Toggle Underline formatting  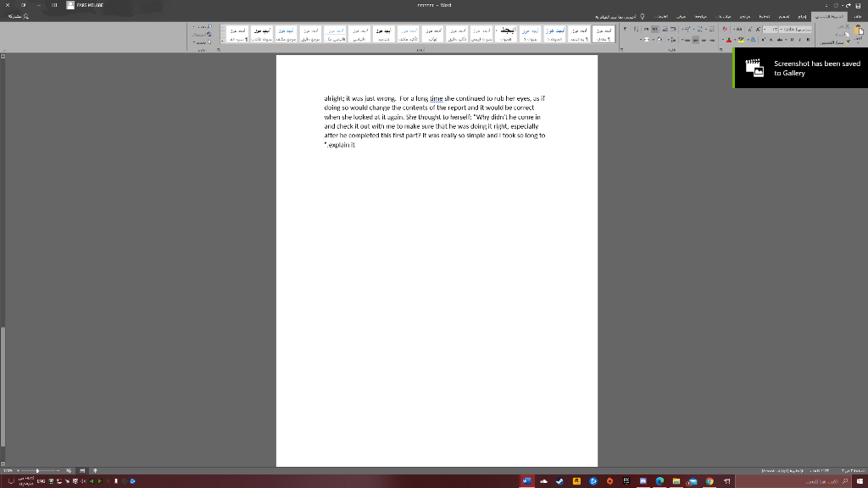(793, 40)
